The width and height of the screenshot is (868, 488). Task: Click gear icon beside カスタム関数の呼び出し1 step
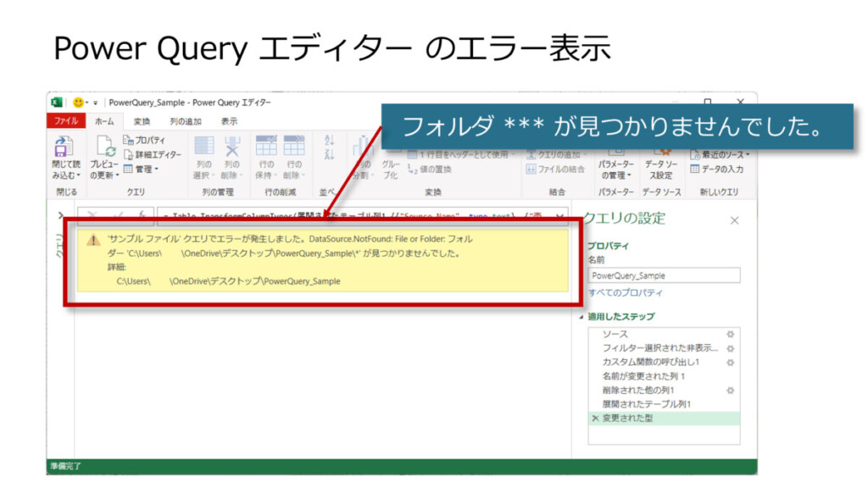point(730,363)
